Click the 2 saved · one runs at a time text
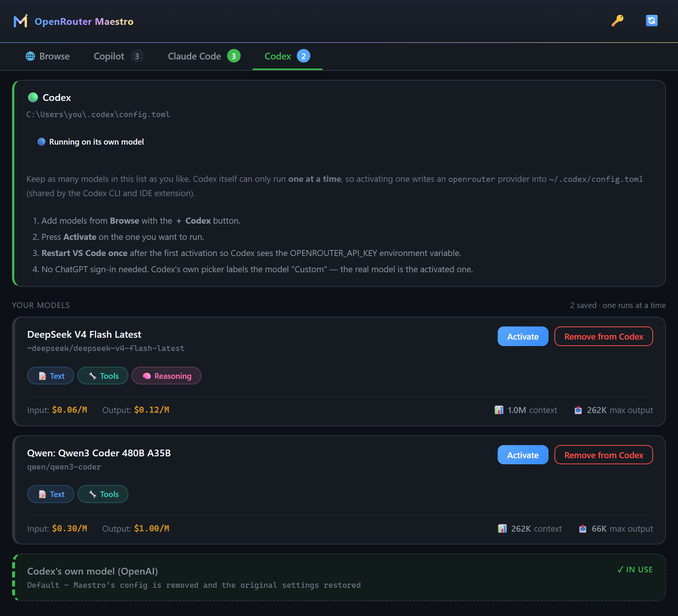The width and height of the screenshot is (678, 616). (x=618, y=305)
